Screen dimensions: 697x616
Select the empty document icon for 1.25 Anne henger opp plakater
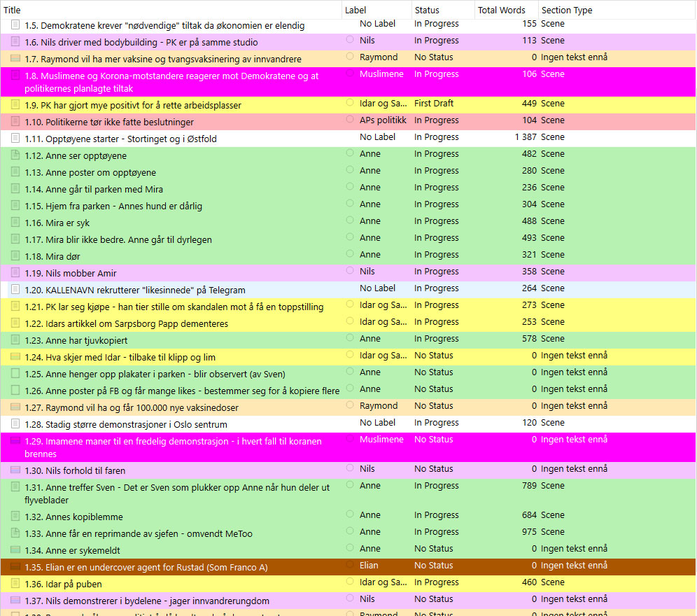pyautogui.click(x=15, y=374)
